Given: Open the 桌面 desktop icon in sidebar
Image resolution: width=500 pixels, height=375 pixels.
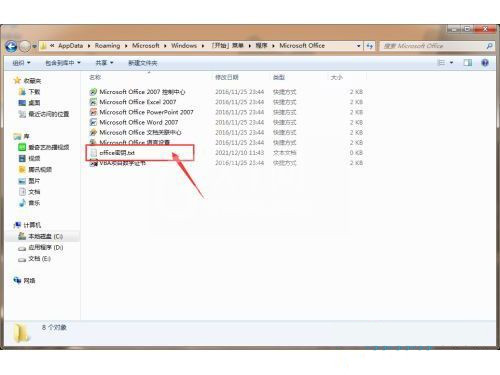Looking at the screenshot, I should [22, 103].
